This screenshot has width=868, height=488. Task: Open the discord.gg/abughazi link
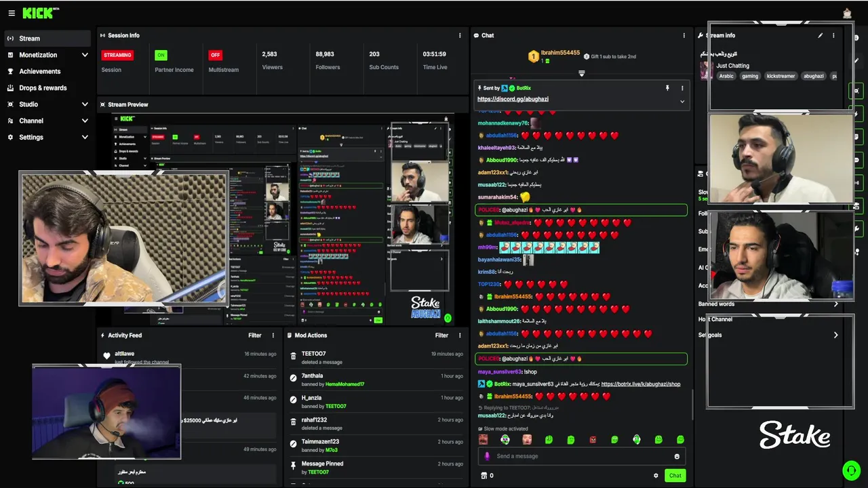click(513, 99)
